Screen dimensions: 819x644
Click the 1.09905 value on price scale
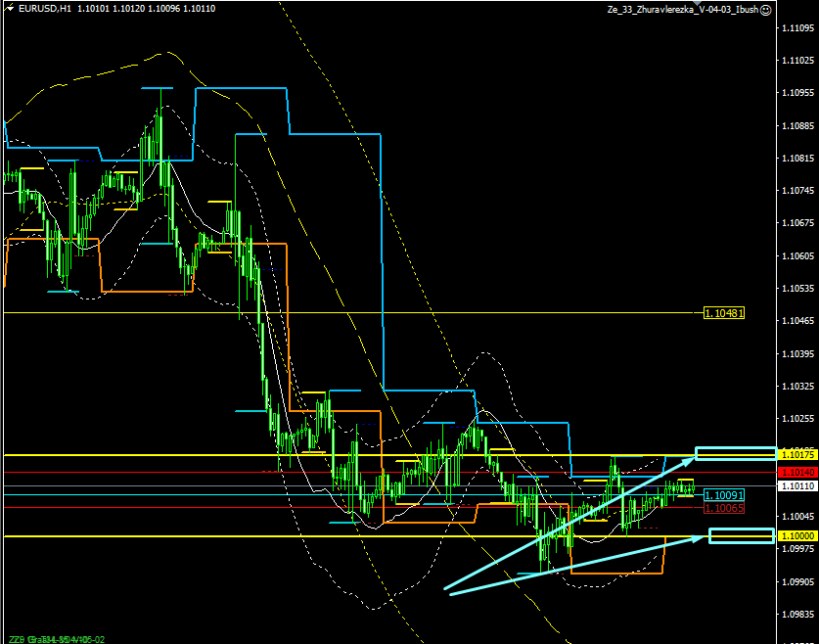(x=797, y=581)
